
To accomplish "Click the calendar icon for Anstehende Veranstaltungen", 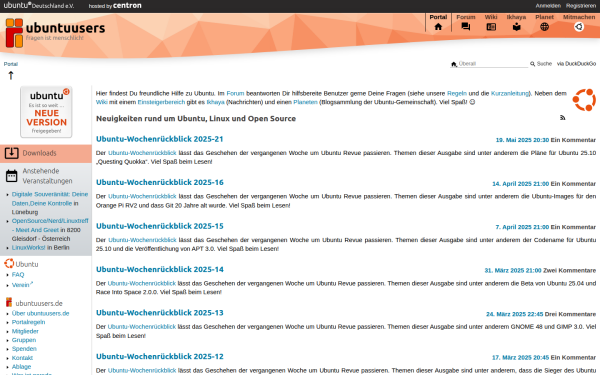I will (11, 176).
